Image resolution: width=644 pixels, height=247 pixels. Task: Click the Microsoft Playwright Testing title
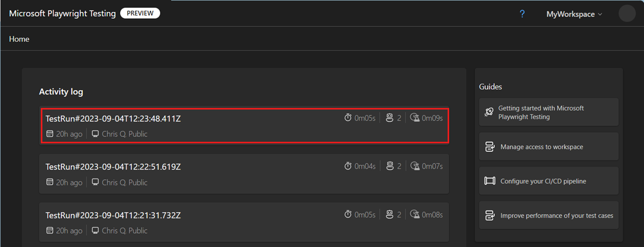point(62,13)
